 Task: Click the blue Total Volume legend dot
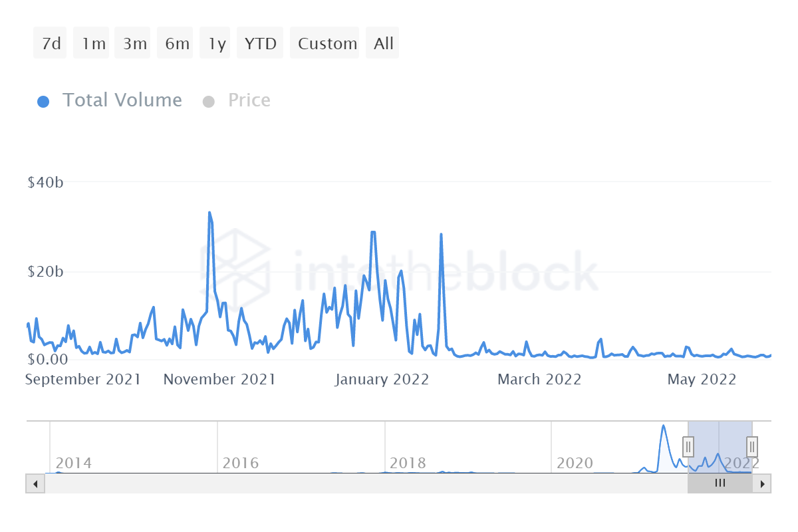[43, 100]
